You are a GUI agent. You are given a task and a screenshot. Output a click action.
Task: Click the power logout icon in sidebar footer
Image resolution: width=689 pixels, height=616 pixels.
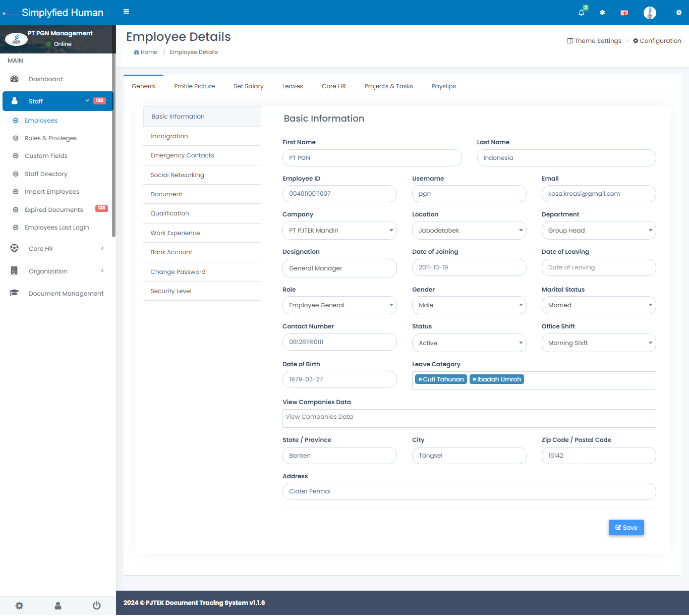(96, 605)
